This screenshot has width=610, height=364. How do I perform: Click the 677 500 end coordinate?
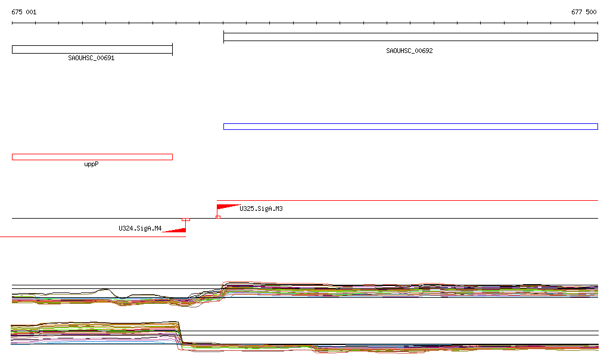click(584, 12)
